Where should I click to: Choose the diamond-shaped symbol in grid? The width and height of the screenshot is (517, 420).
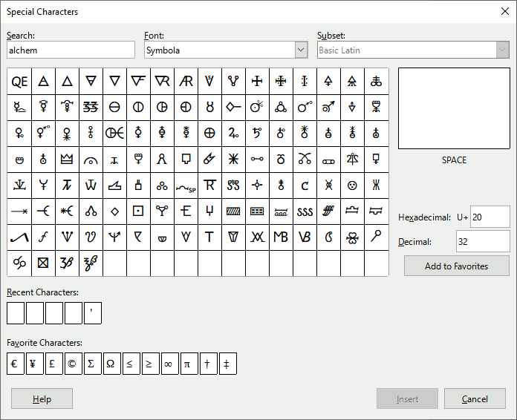point(114,211)
